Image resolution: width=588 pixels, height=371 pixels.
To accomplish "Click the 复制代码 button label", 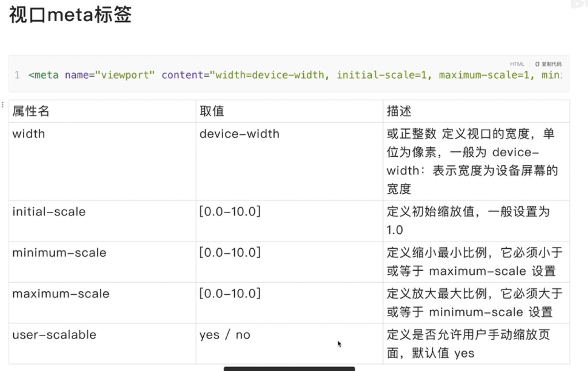I will point(552,64).
